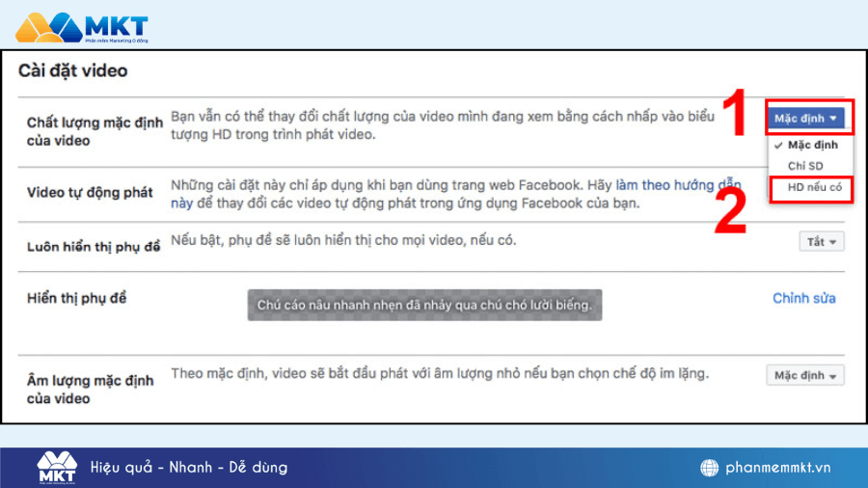Click 'Chất lượng mặc định của video' label

(95, 131)
